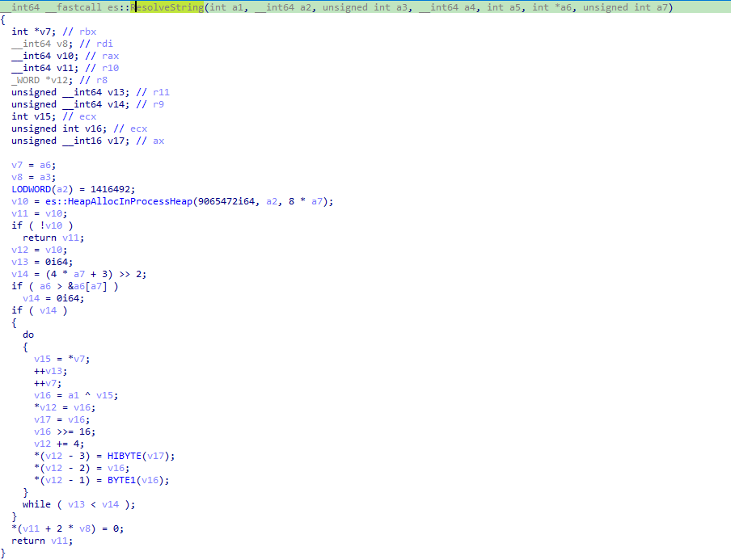Click the line '*(v12 - 2) = v16;'
The width and height of the screenshot is (731, 560).
(x=82, y=468)
